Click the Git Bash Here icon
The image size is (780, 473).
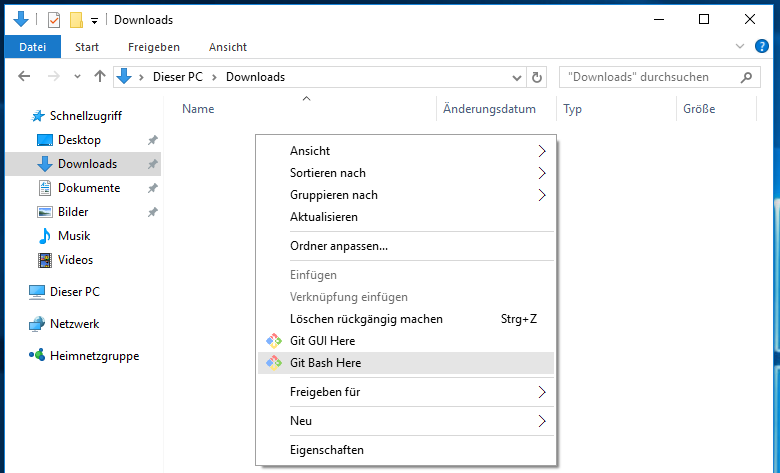[x=274, y=363]
